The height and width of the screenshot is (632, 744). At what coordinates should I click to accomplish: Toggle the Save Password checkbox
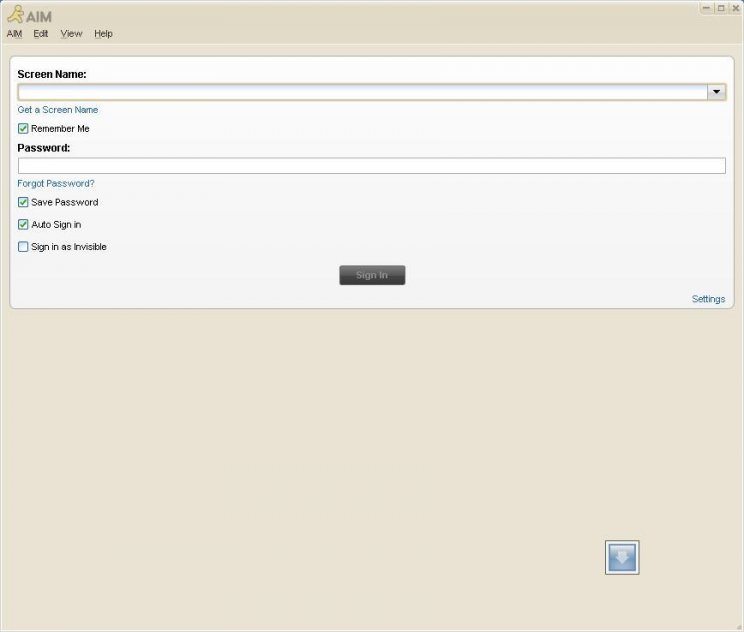[23, 202]
